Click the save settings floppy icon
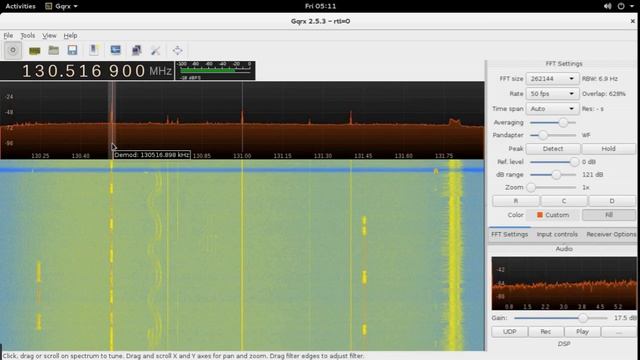The height and width of the screenshot is (360, 640). pyautogui.click(x=72, y=50)
